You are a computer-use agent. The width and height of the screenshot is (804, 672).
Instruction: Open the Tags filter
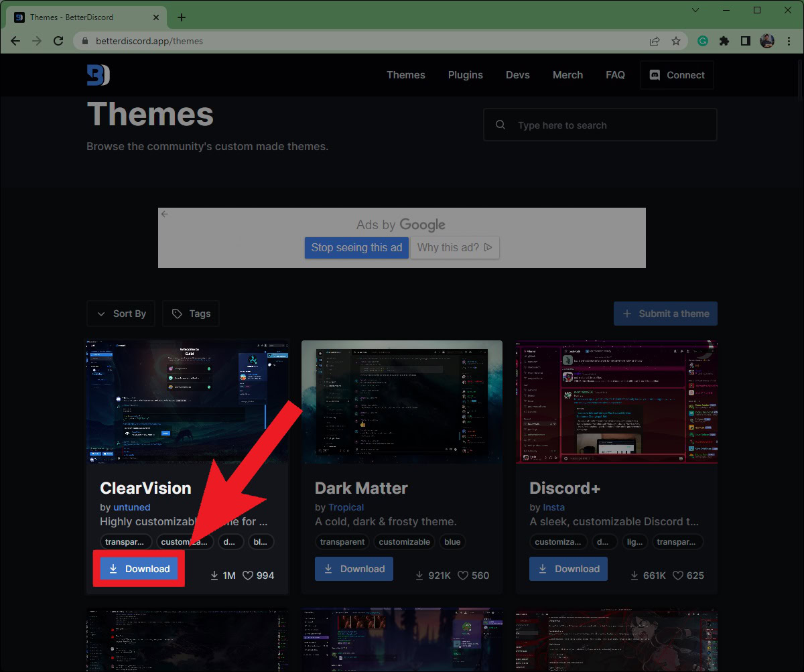point(191,314)
